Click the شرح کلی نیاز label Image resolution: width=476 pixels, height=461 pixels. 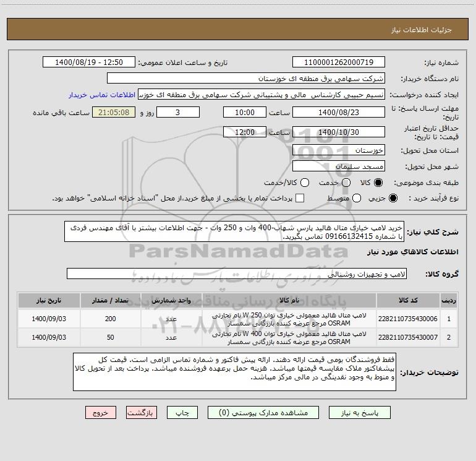click(x=433, y=232)
